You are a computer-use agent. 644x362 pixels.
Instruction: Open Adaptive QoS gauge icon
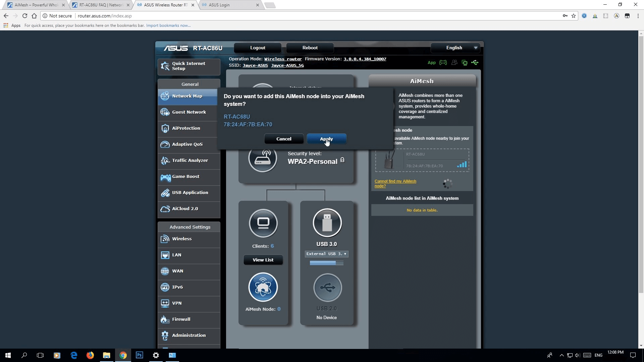[x=165, y=144]
